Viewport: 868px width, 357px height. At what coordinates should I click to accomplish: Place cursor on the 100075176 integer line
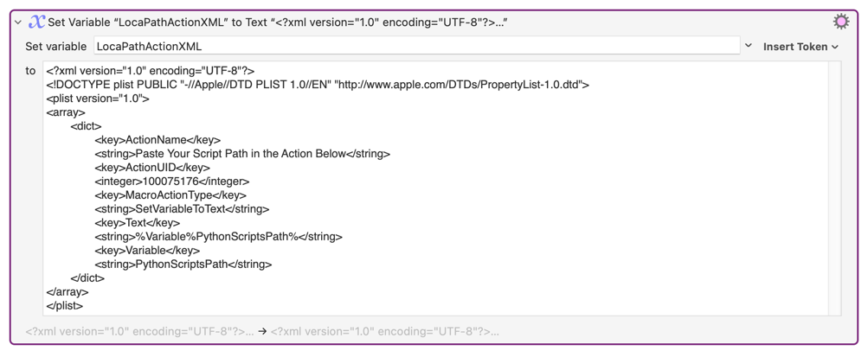point(172,182)
